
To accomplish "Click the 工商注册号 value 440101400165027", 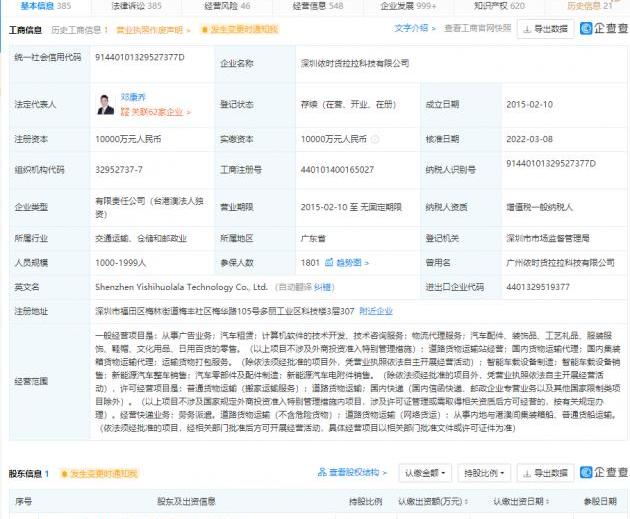I will pos(337,170).
